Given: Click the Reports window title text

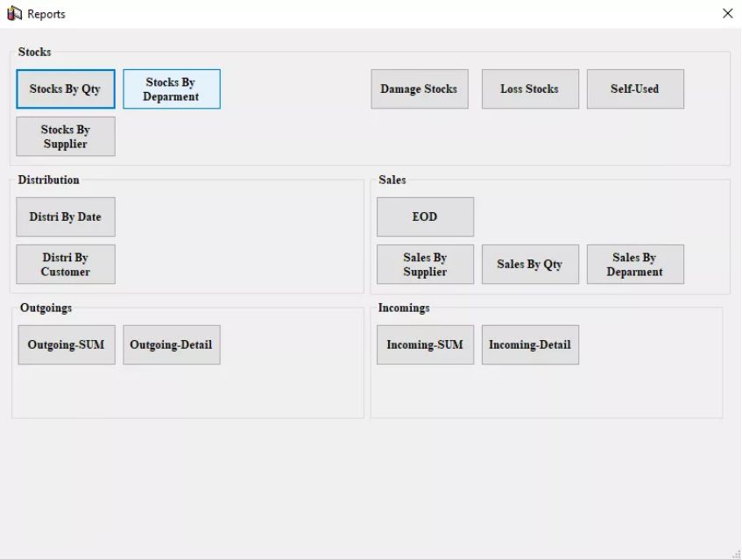Looking at the screenshot, I should pyautogui.click(x=46, y=14).
